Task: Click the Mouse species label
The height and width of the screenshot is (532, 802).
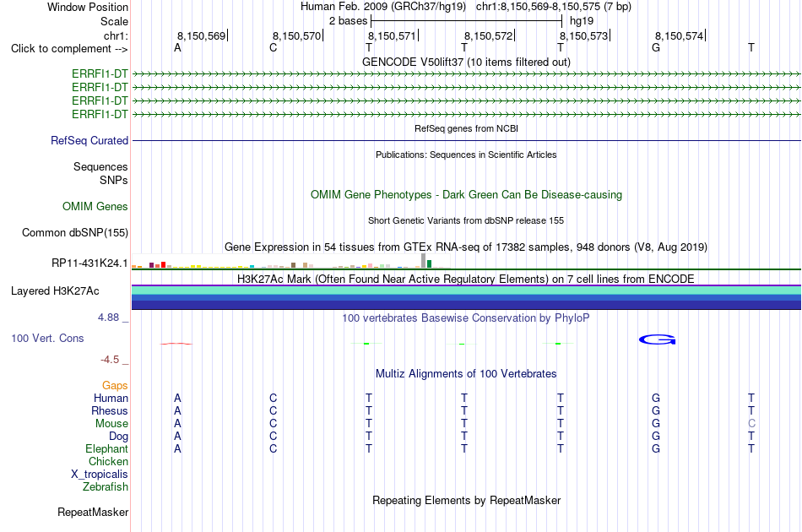Action: point(111,424)
